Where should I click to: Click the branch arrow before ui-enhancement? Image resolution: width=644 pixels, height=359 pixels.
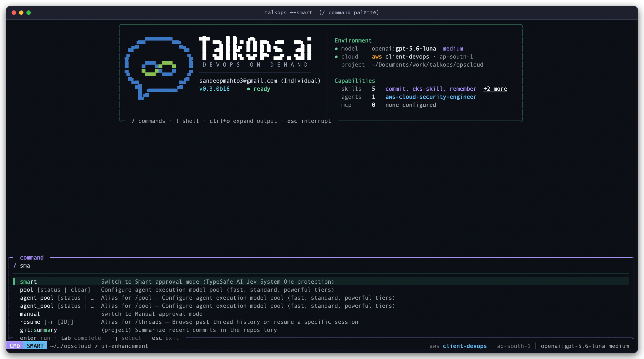click(x=96, y=346)
